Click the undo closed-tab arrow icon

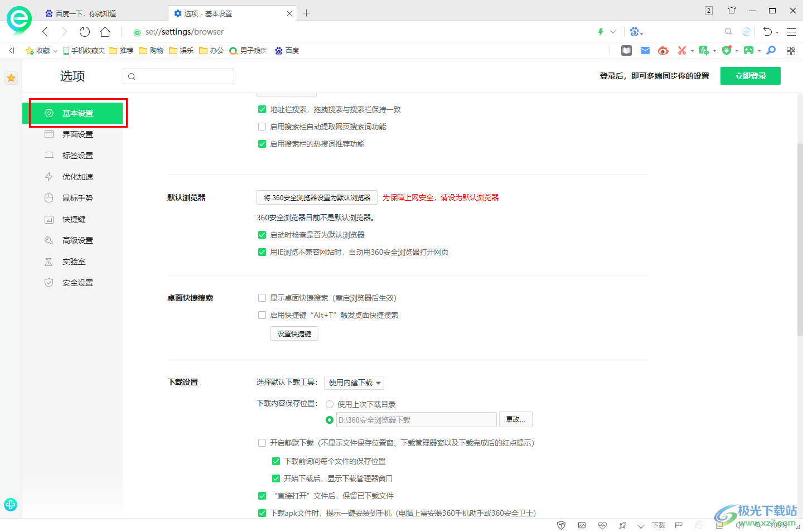point(768,32)
